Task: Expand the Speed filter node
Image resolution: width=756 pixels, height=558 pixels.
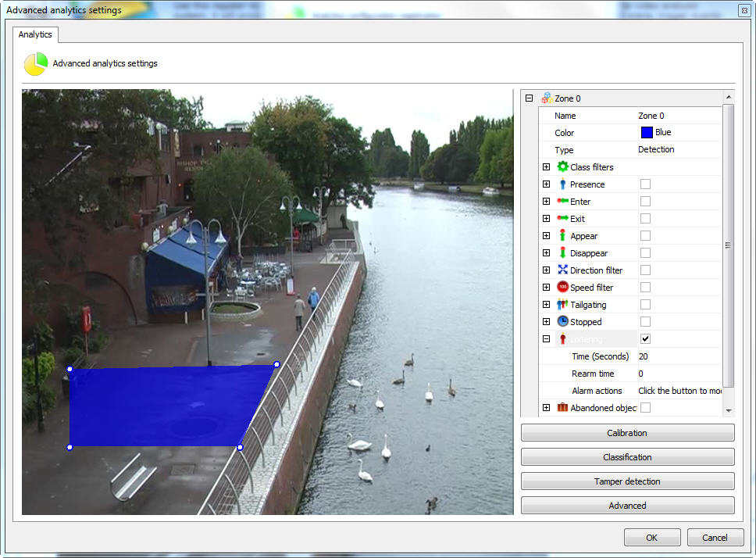Action: [546, 287]
